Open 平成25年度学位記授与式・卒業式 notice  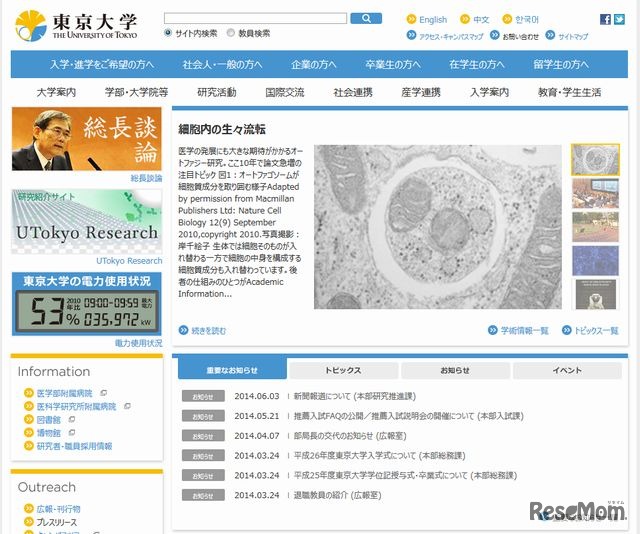coord(405,476)
